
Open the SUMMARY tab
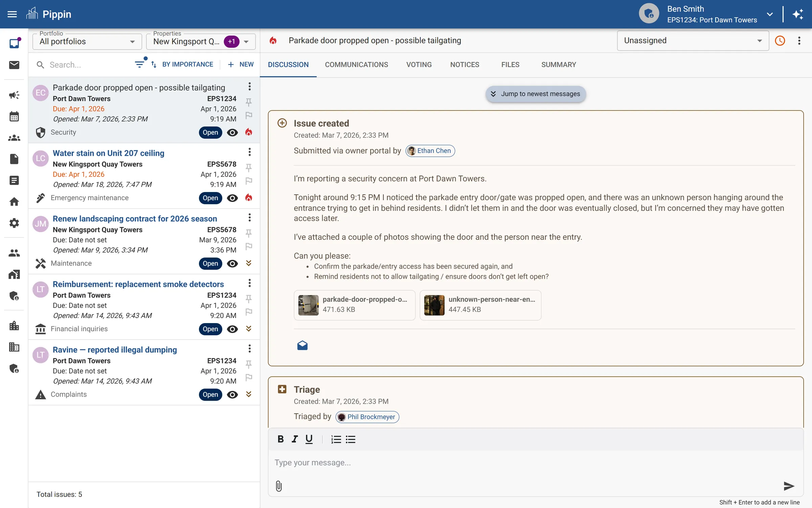pos(558,65)
